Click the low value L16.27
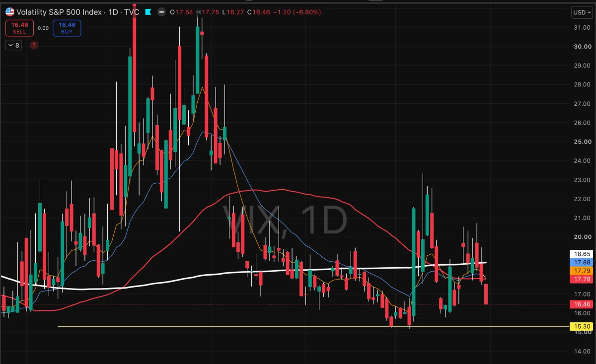Viewport: 596px width, 364px height. 233,12
